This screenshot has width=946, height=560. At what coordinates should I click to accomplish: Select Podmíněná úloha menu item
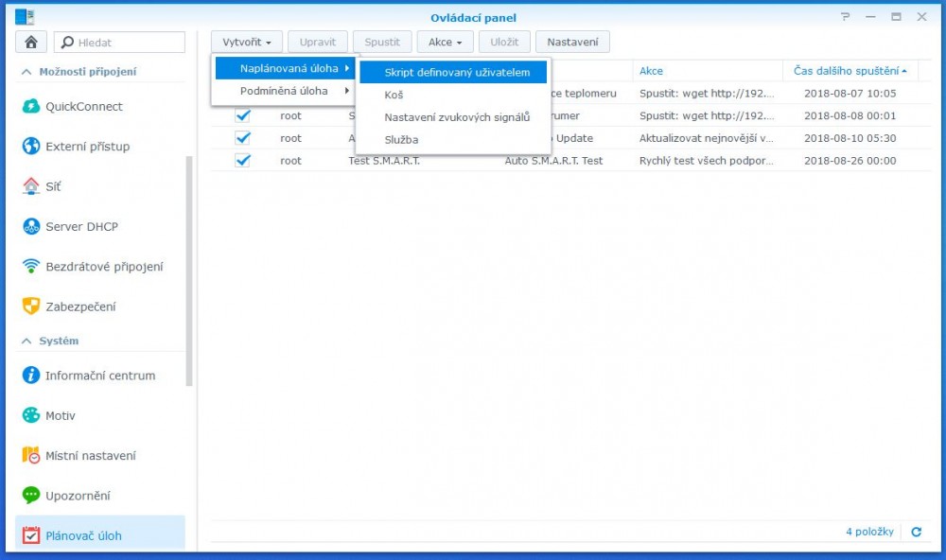click(x=284, y=91)
